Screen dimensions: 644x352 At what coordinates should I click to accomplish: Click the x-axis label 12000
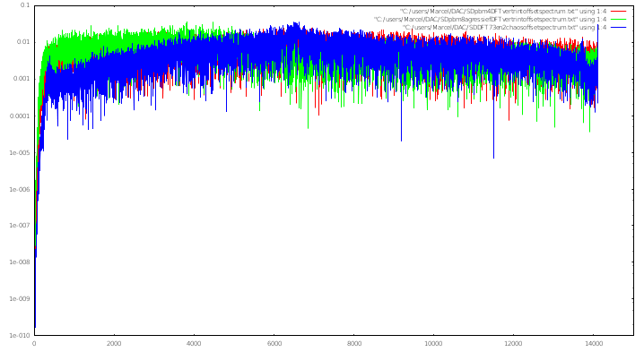tap(513, 344)
